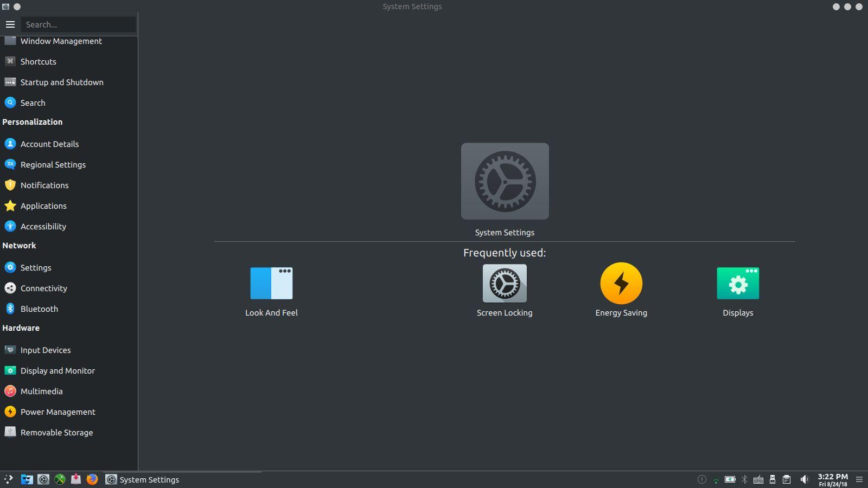Open frequently used Look And Feel
The width and height of the screenshot is (868, 488).
271,291
